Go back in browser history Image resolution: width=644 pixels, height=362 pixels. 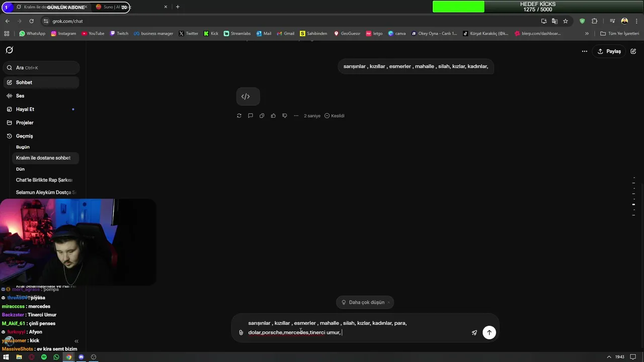[x=7, y=21]
